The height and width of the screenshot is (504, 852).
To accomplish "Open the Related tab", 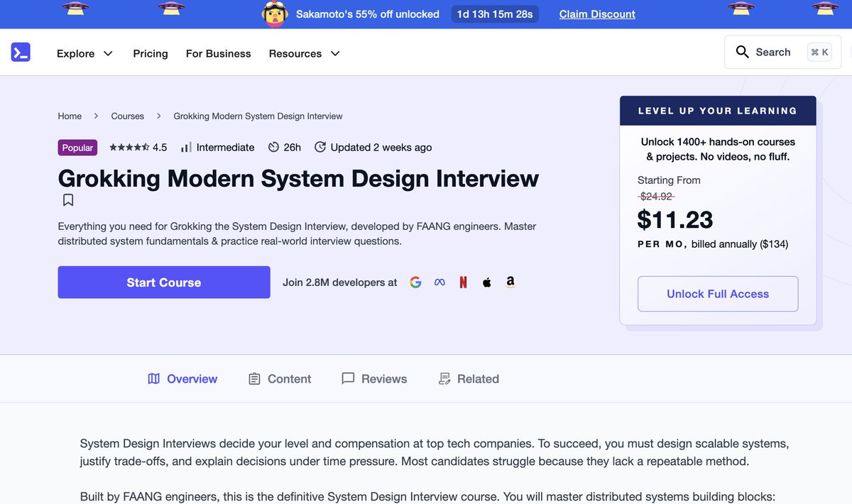I will tap(469, 379).
